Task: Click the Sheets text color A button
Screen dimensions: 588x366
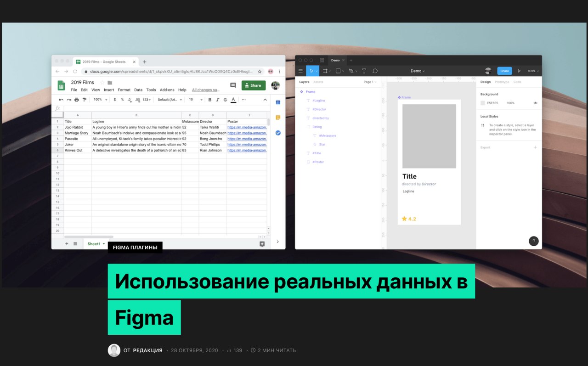Action: 233,100
